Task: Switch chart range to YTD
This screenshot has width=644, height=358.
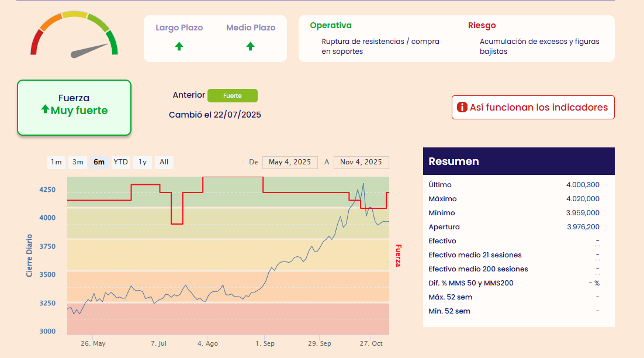Action: pos(121,162)
